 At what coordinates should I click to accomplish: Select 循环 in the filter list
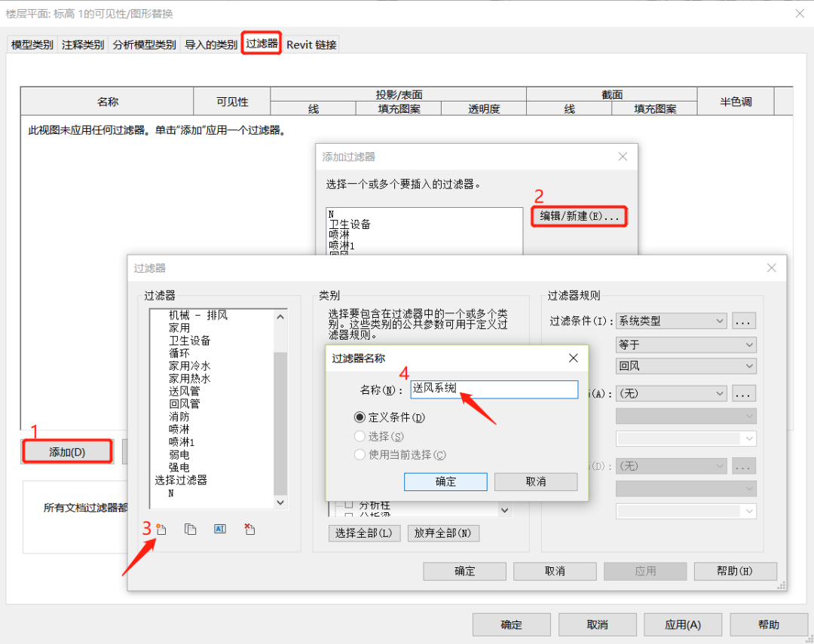(179, 353)
